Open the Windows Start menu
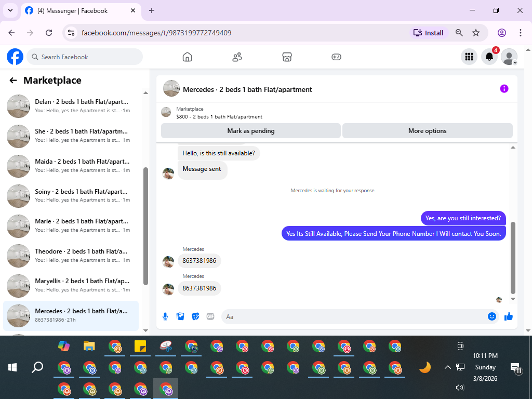The width and height of the screenshot is (532, 399). pos(12,367)
